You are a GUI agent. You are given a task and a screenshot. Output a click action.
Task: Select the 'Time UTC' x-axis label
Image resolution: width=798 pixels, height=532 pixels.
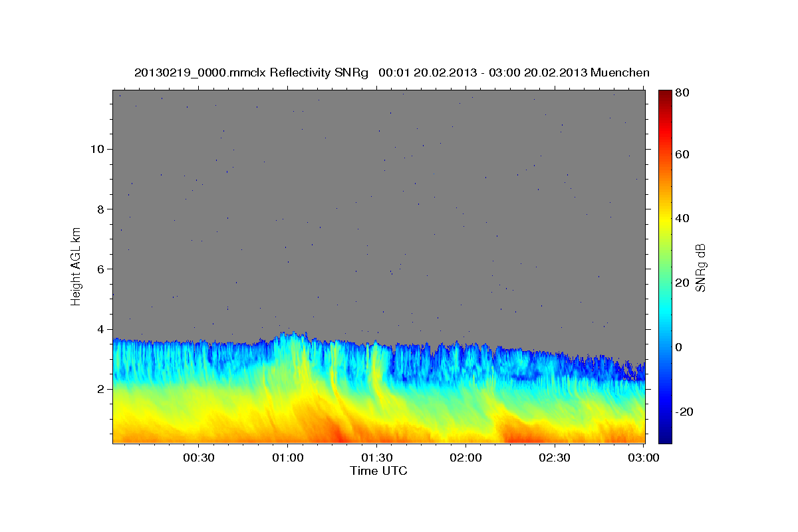pyautogui.click(x=378, y=471)
